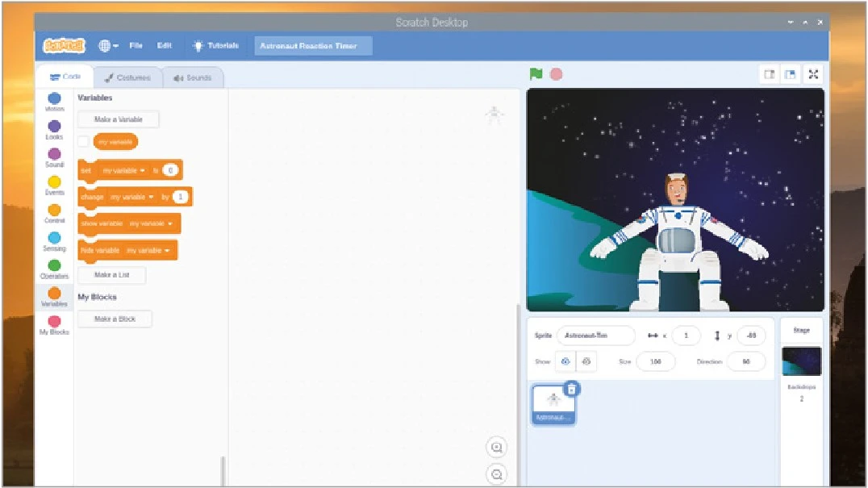The height and width of the screenshot is (488, 868).
Task: Select the Operators blocks category
Action: 54,266
